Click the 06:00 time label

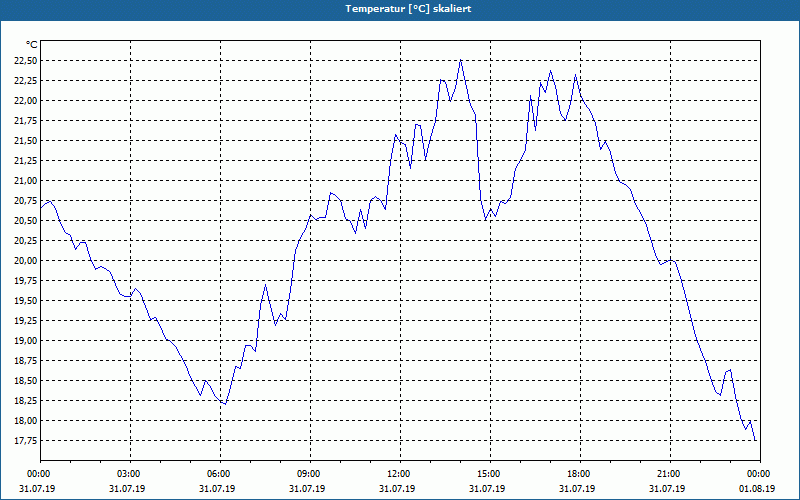217,474
